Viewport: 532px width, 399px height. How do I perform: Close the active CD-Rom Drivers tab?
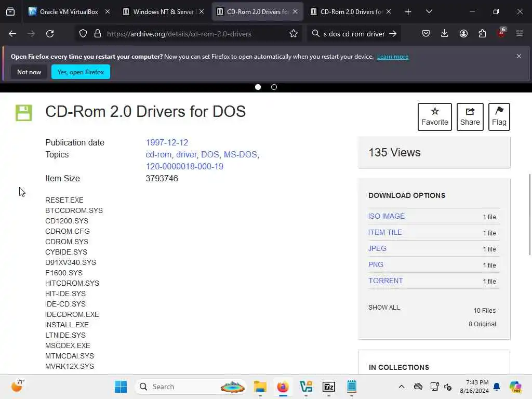[295, 12]
